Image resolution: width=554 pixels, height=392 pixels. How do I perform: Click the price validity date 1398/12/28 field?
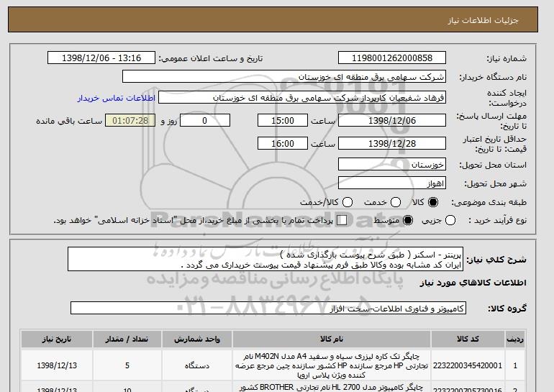392,143
